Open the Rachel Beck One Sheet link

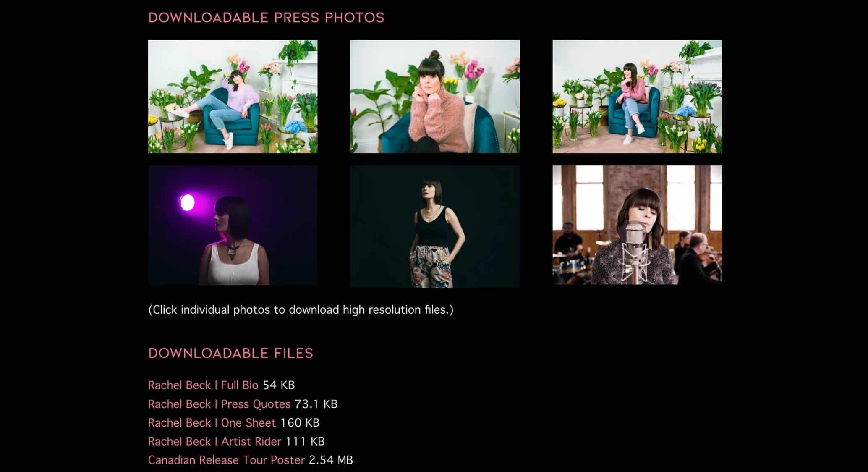212,422
